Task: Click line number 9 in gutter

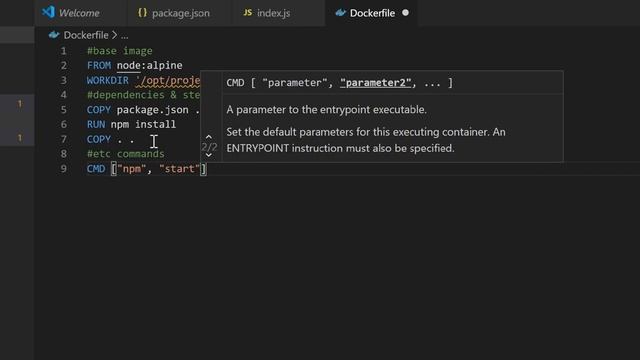Action: coord(63,169)
